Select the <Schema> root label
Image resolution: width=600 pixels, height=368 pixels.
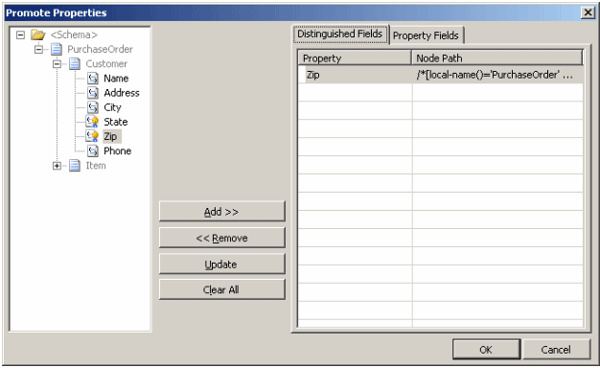pos(74,35)
